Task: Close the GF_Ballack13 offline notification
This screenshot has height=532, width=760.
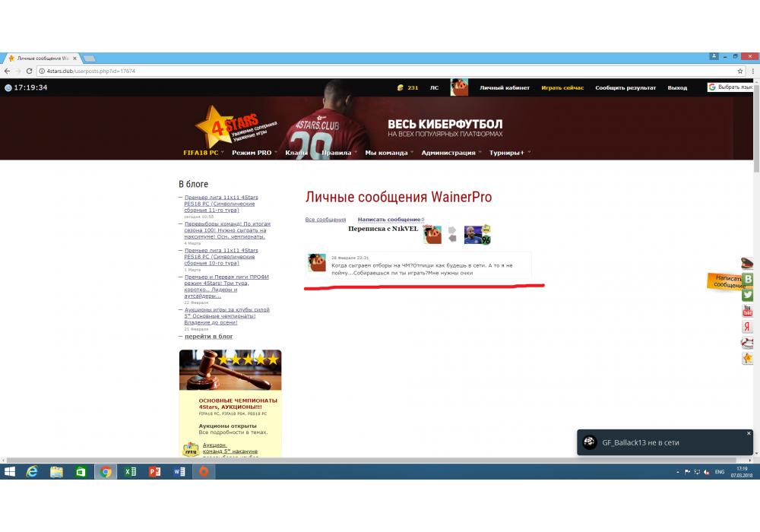Action: pos(749,433)
